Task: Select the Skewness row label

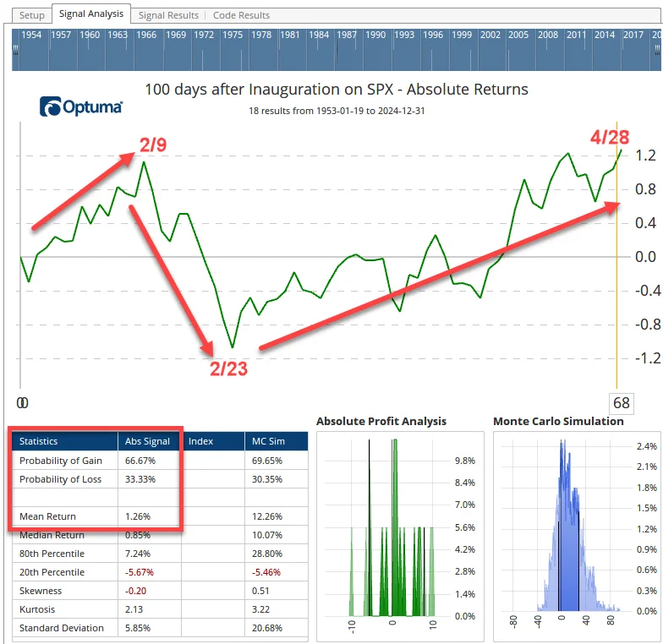Action: click(x=41, y=591)
